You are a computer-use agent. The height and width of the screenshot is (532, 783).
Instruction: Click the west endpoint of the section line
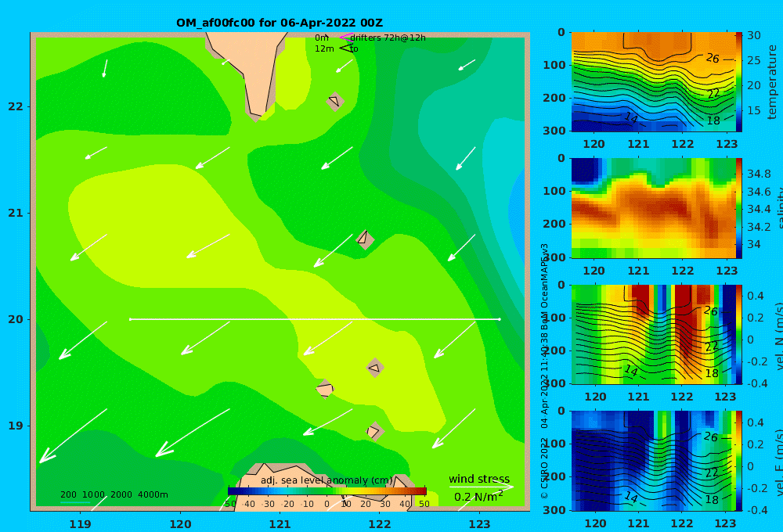click(130, 319)
